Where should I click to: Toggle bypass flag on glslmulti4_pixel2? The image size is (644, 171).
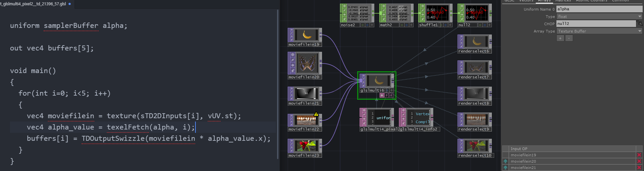(364, 119)
